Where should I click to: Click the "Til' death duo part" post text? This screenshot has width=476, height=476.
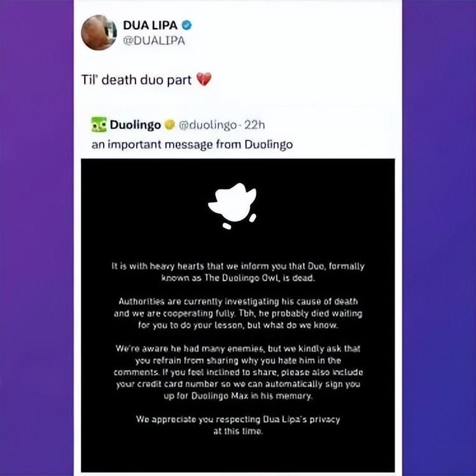tap(136, 80)
